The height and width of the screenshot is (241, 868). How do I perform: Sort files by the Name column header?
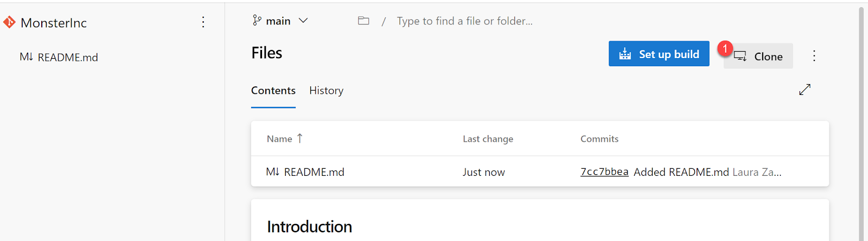click(x=279, y=139)
